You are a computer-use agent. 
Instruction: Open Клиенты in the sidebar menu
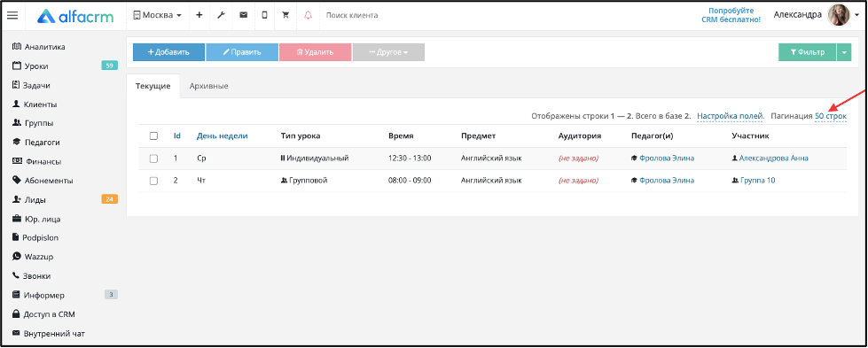coord(35,104)
